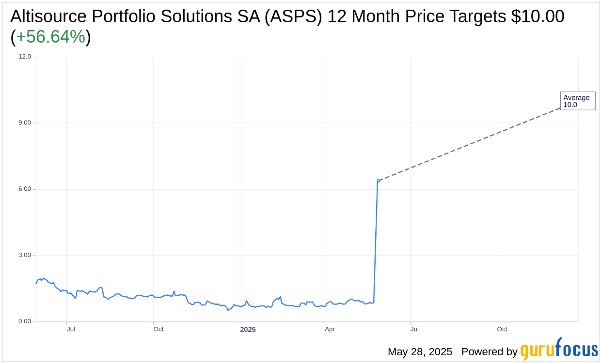Click the Apr x-axis label

[x=330, y=329]
